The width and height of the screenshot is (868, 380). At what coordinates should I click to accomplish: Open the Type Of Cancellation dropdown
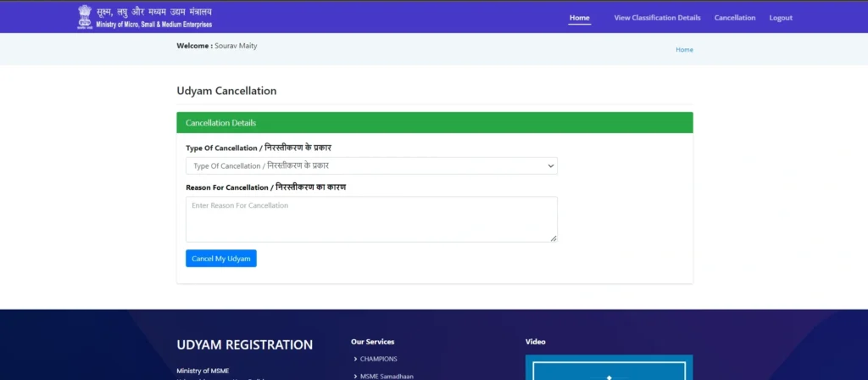pyautogui.click(x=371, y=165)
